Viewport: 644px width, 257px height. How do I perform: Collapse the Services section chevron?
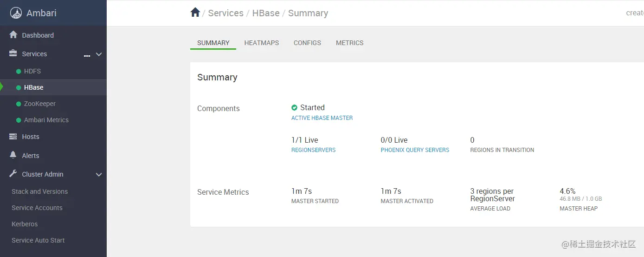[98, 54]
